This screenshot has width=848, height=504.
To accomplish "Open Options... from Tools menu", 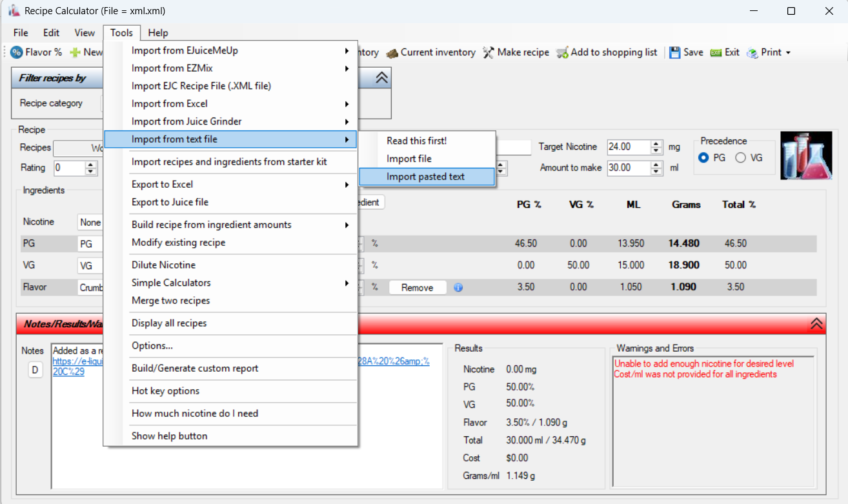I will (x=230, y=346).
